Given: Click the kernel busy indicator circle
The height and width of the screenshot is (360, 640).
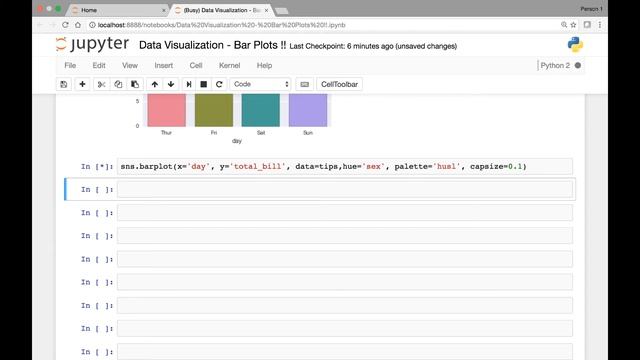Looking at the screenshot, I should click(x=578, y=65).
